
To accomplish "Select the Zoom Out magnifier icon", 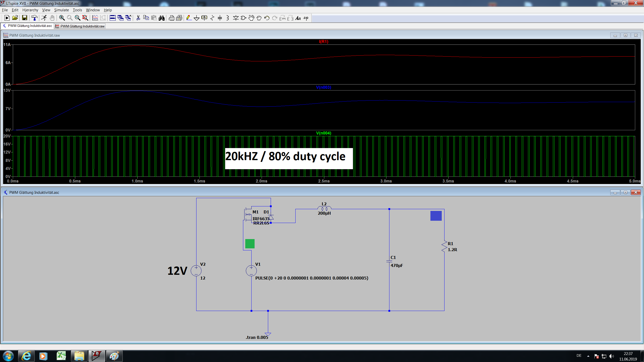I will point(77,18).
